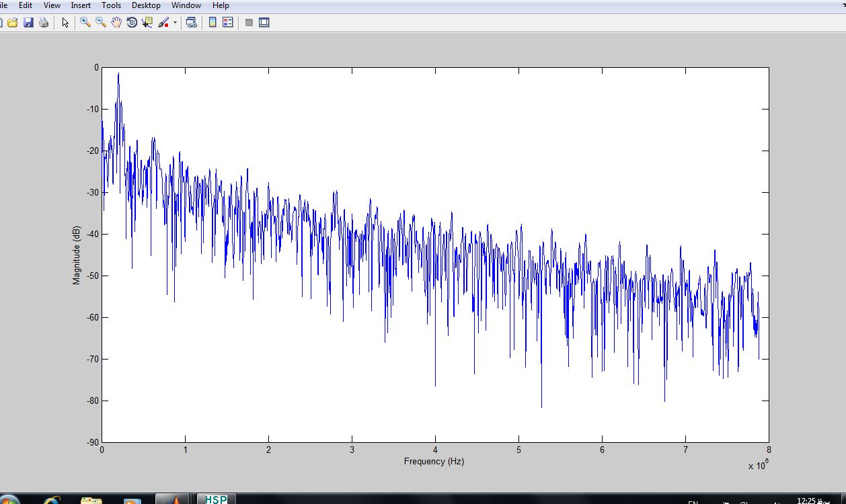
Task: Enable the Data Cursor tool
Action: [147, 22]
